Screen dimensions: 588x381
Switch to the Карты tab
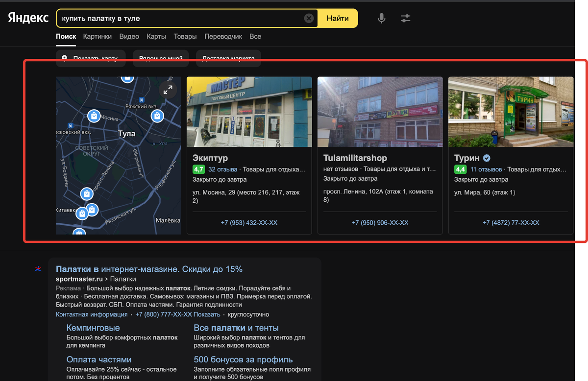pyautogui.click(x=156, y=37)
